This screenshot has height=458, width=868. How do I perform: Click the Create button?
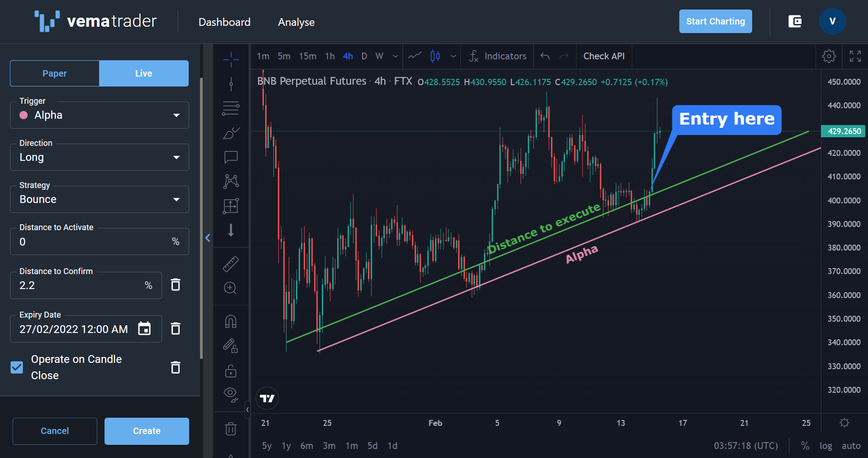pyautogui.click(x=147, y=431)
